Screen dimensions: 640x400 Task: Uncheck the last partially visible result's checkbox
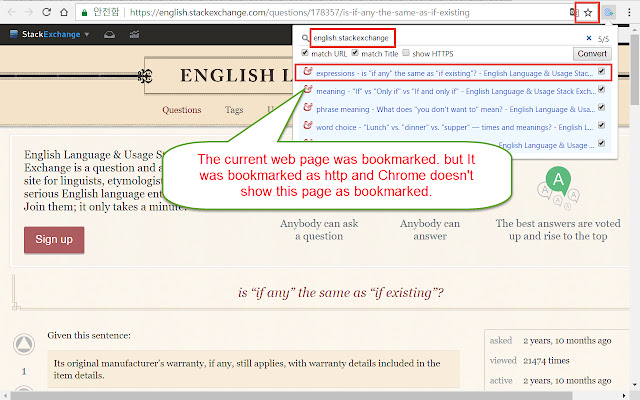(x=602, y=143)
